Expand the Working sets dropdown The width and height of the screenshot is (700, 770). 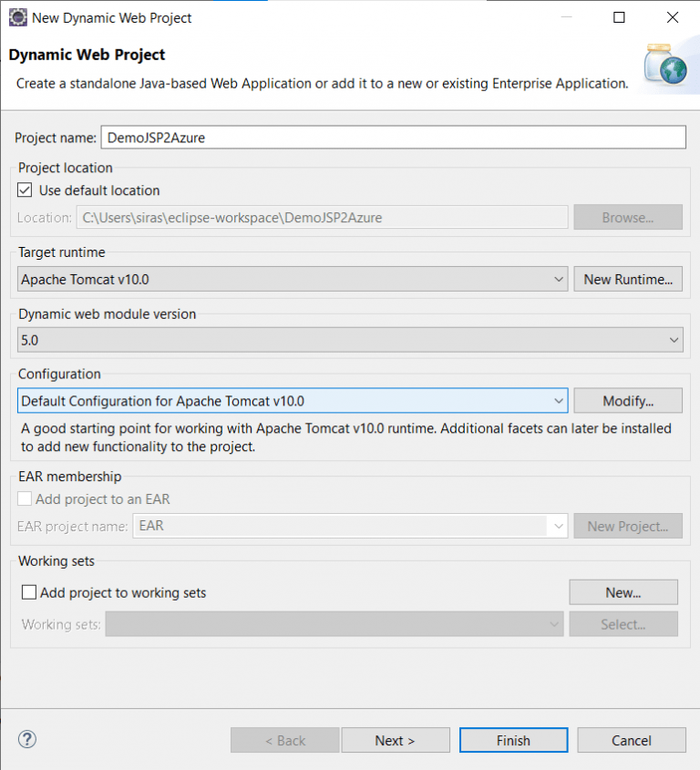pos(553,623)
